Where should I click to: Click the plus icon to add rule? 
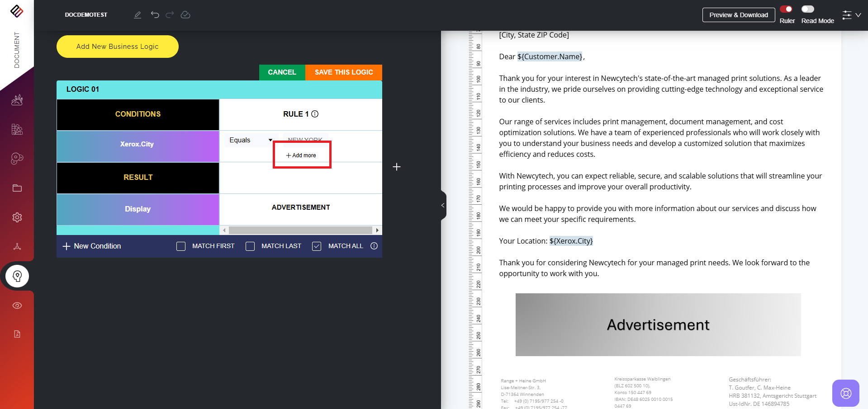pyautogui.click(x=397, y=167)
